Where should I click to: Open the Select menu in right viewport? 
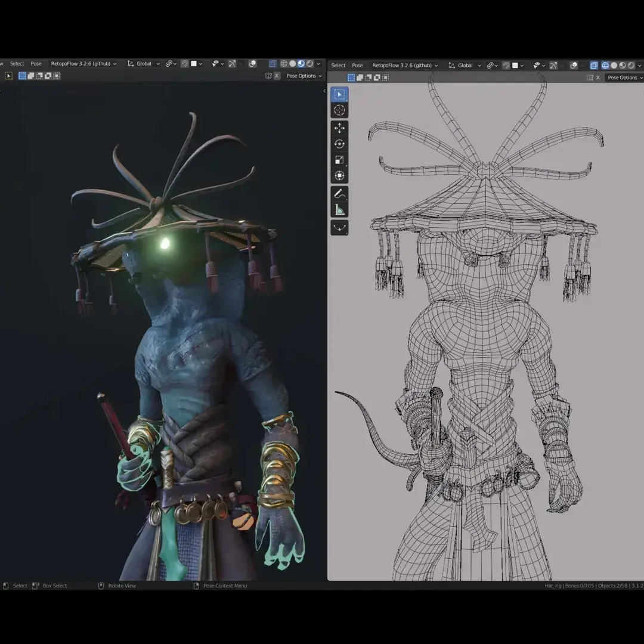pos(338,66)
